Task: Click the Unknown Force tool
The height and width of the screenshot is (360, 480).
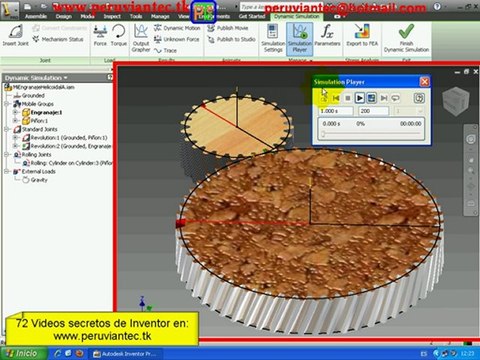Action: click(x=176, y=39)
